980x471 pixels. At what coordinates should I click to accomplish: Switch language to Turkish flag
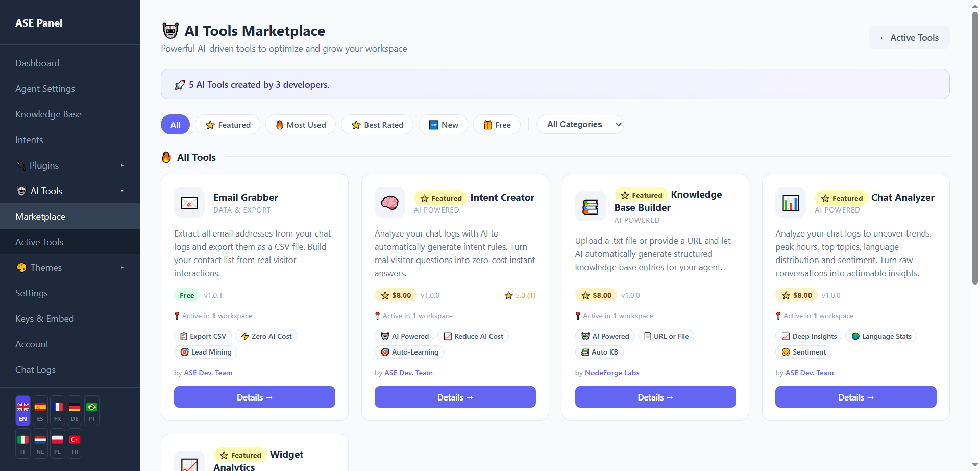[x=75, y=443]
